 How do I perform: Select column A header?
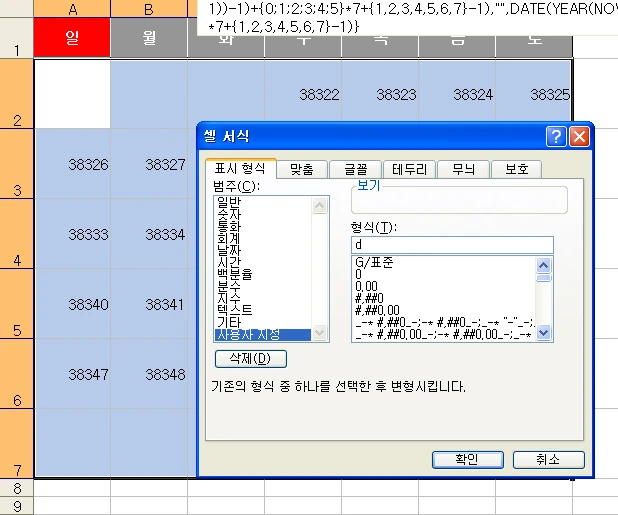[72, 8]
